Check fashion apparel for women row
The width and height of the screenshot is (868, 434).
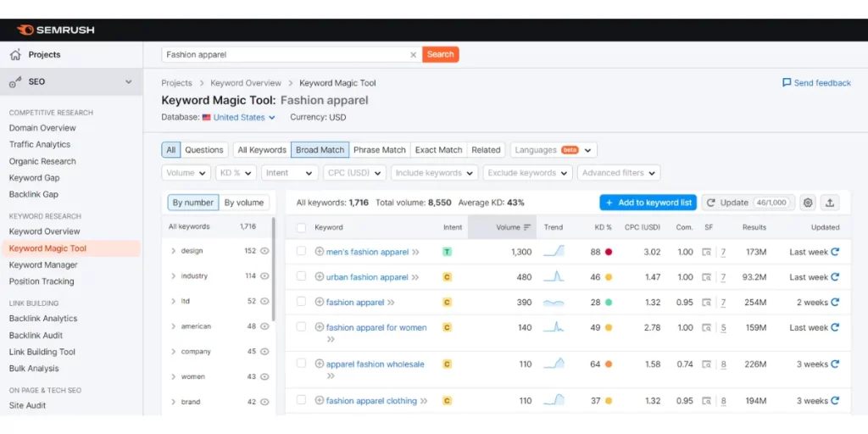click(301, 326)
